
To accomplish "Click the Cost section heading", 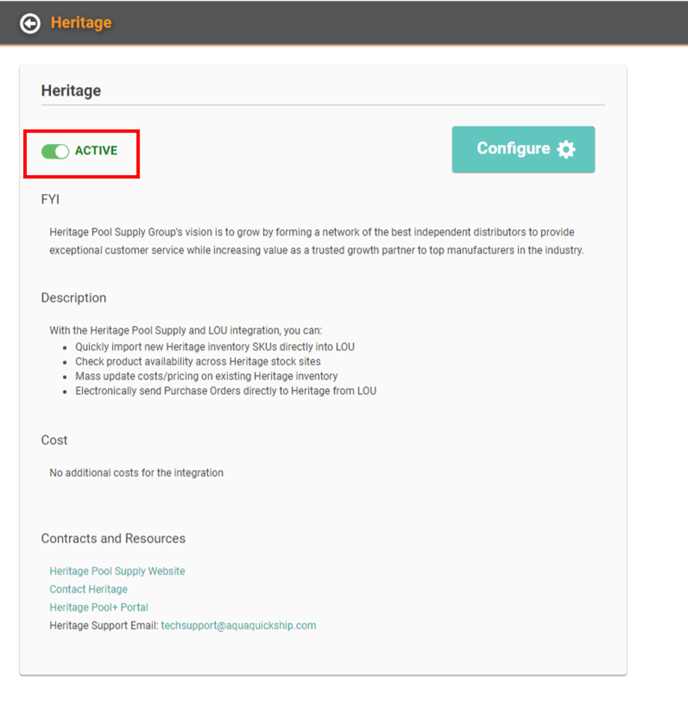I will pos(54,440).
